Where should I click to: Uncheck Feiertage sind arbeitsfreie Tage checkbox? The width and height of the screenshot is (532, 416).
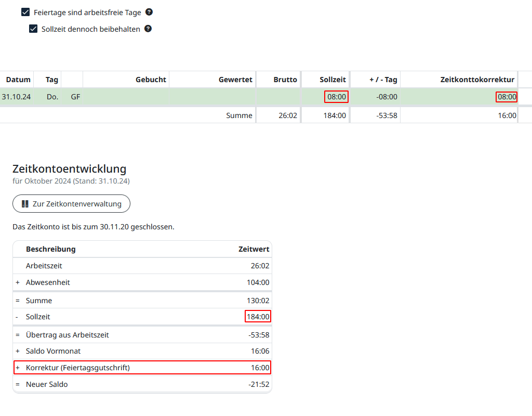(25, 12)
